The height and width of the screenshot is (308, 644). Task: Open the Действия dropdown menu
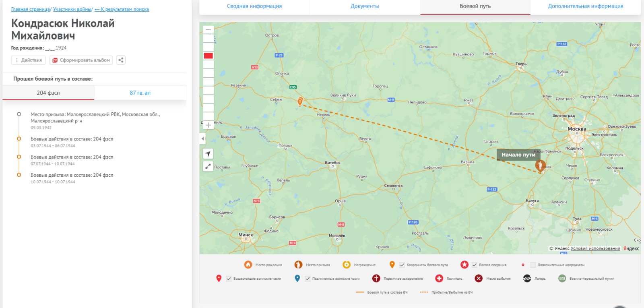tap(28, 60)
